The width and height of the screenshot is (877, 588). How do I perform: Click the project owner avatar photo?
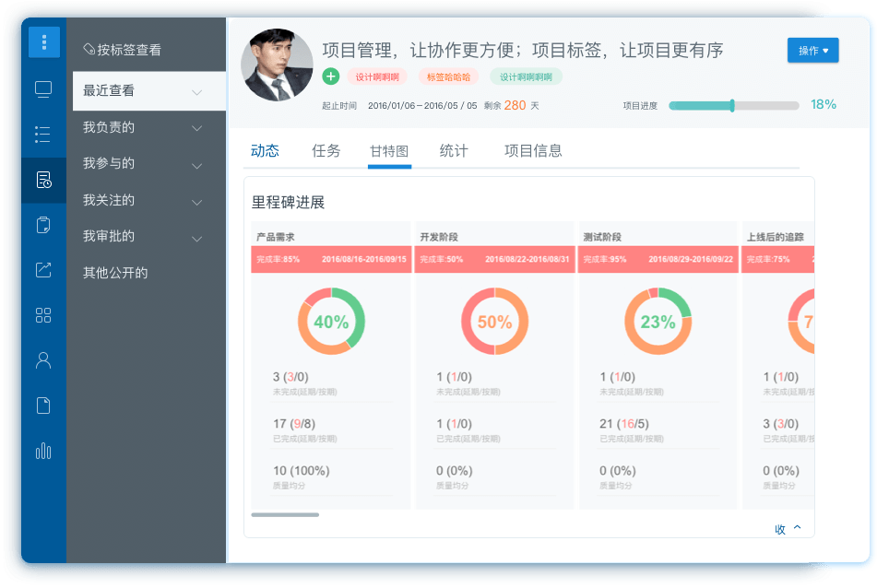pyautogui.click(x=277, y=65)
